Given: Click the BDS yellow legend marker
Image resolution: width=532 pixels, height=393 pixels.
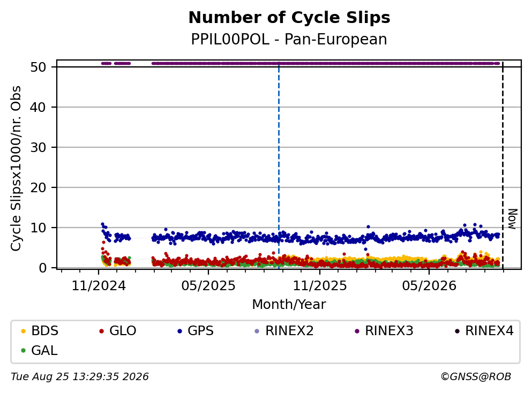Looking at the screenshot, I should tap(23, 331).
